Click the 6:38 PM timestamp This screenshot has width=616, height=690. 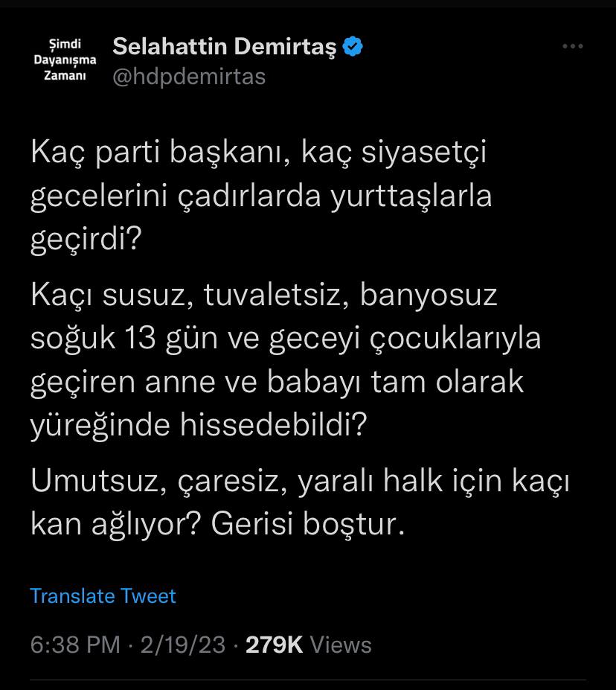(74, 645)
